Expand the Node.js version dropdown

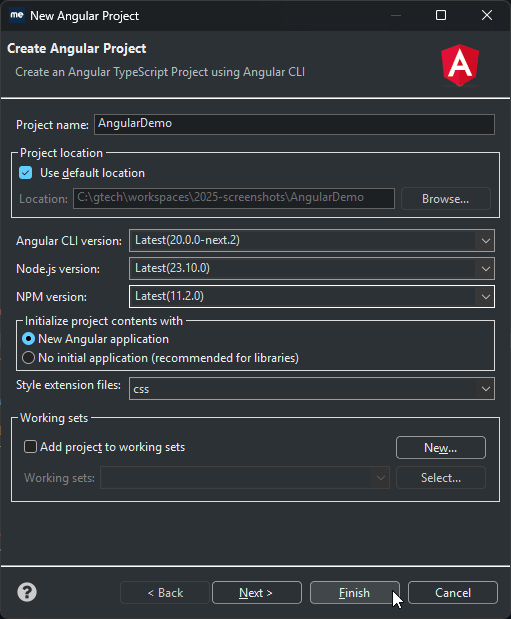coord(312,268)
